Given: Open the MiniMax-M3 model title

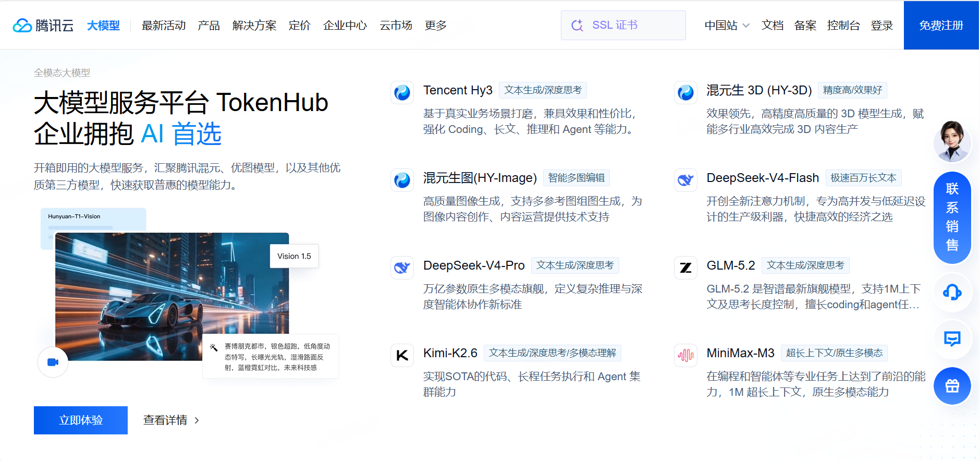Looking at the screenshot, I should (741, 353).
